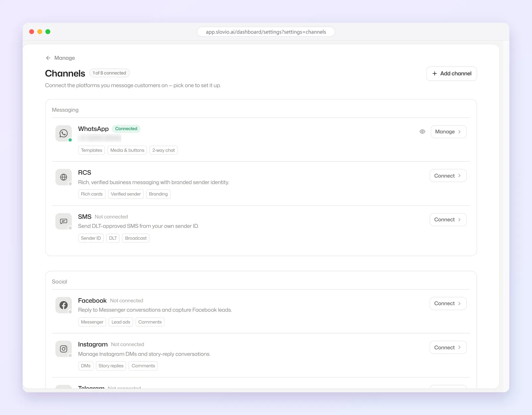The height and width of the screenshot is (415, 532).
Task: Click the Comments tag under Instagram
Action: tap(143, 366)
